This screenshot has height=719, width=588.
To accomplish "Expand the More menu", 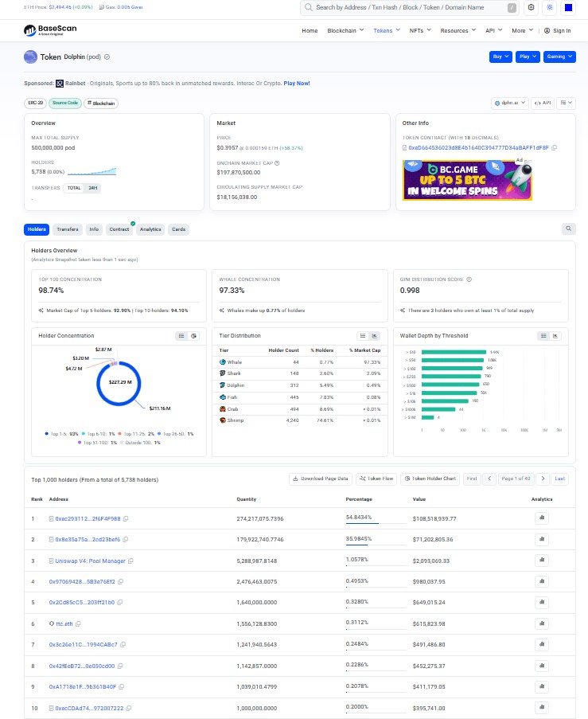I will click(523, 31).
